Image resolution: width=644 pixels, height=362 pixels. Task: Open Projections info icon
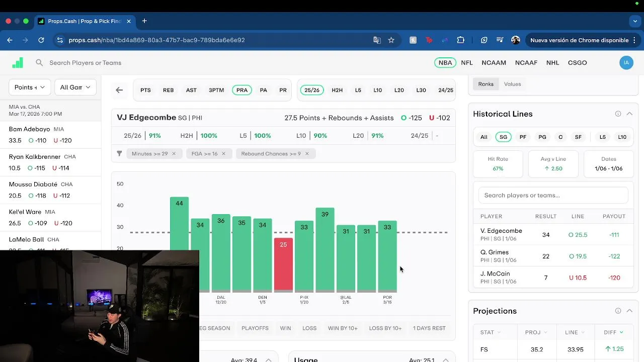coord(618,311)
